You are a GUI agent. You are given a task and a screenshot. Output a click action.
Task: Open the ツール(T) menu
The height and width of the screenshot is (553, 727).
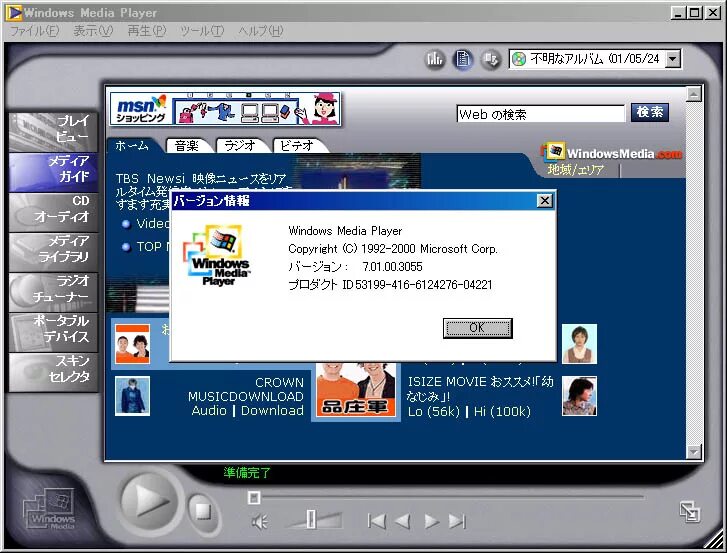[x=202, y=31]
